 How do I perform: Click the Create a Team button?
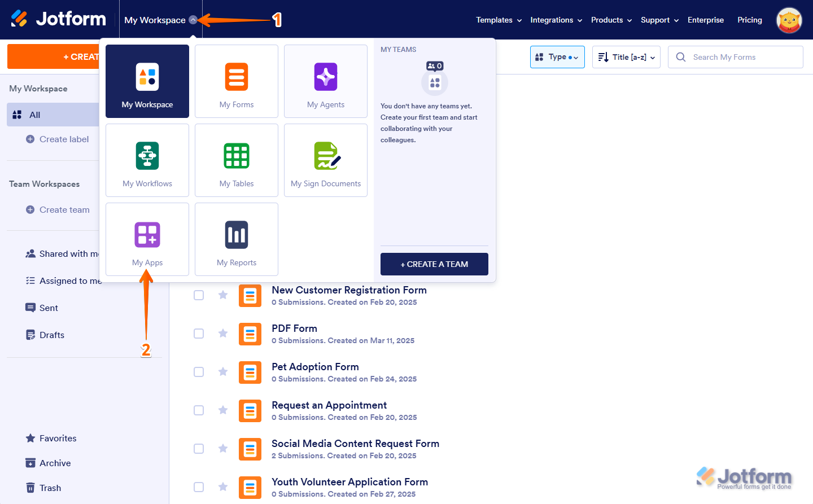(x=434, y=264)
